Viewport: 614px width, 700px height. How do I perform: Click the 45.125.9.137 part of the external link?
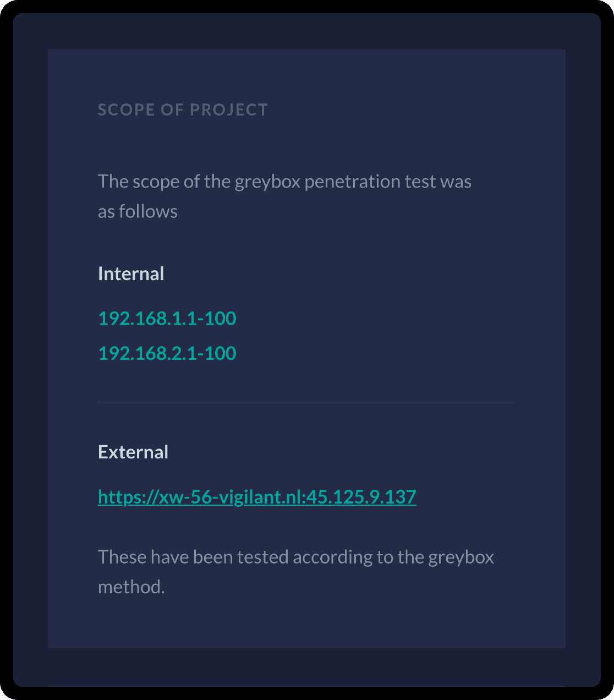click(361, 497)
